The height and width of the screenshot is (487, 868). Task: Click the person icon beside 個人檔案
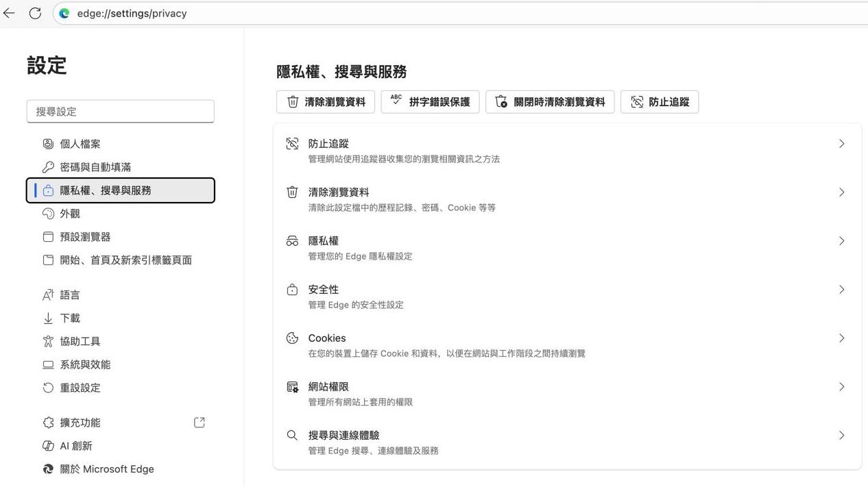pos(48,143)
